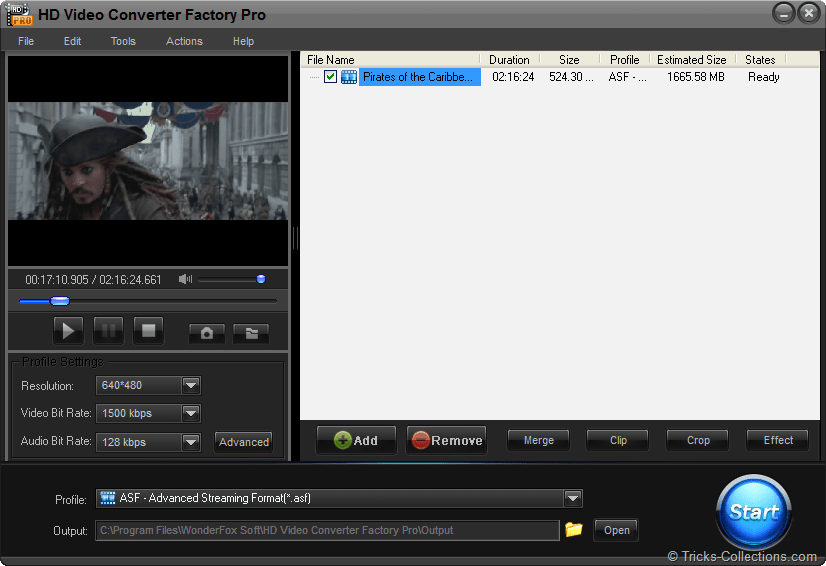Click the 524.30 size cell

(x=571, y=77)
